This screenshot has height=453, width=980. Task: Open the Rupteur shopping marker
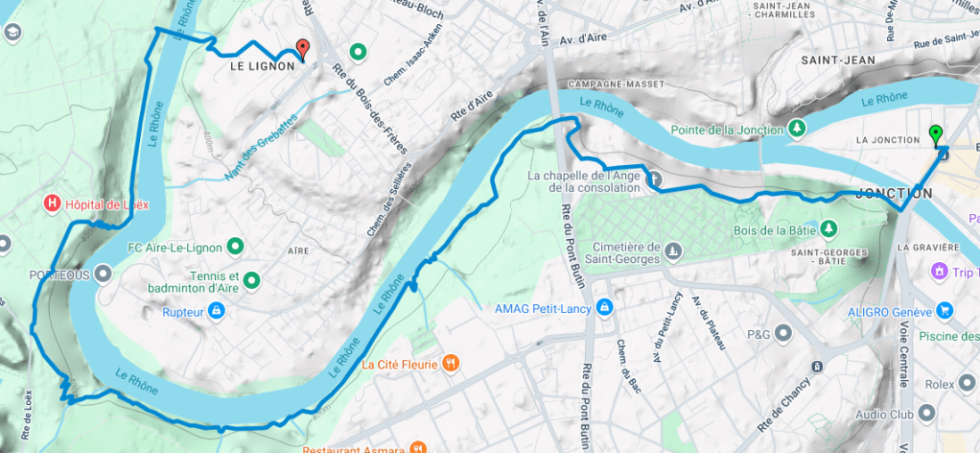[x=217, y=311]
